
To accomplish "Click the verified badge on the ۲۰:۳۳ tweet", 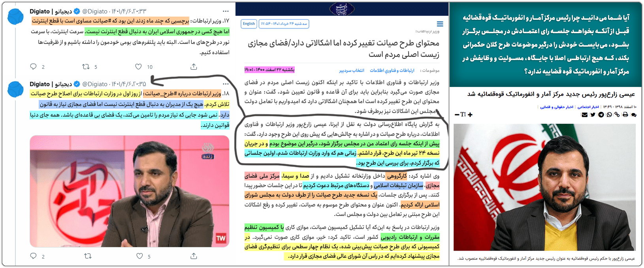I will (77, 11).
